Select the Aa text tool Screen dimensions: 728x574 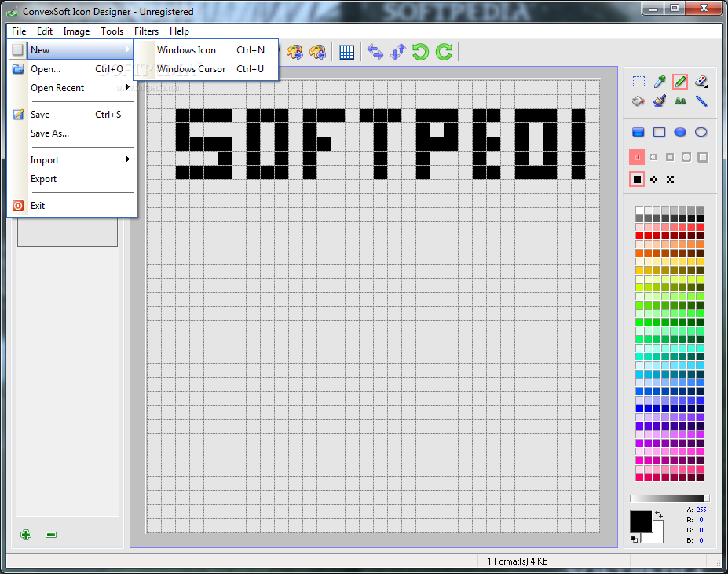coord(680,101)
